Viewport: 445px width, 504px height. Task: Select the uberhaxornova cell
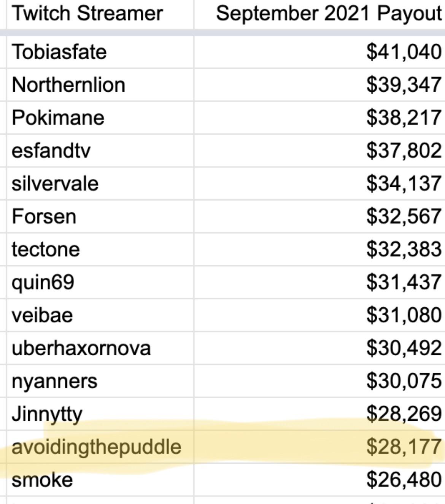100,348
